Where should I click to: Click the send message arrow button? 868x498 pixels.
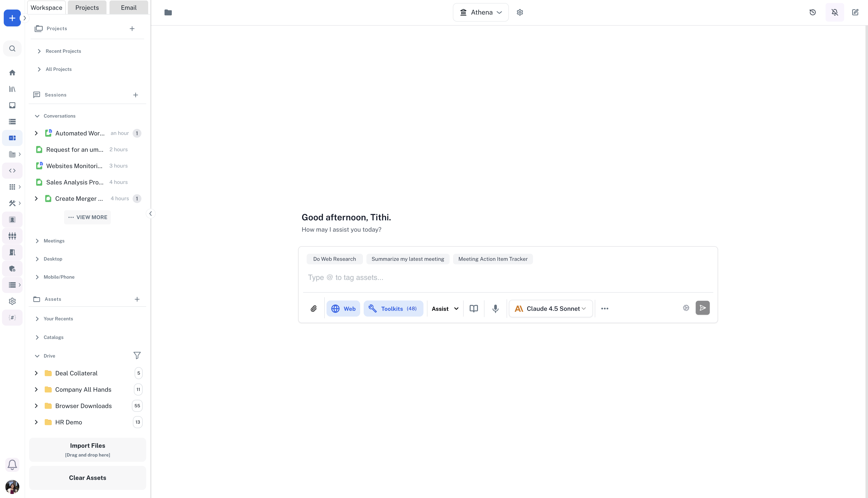(702, 308)
